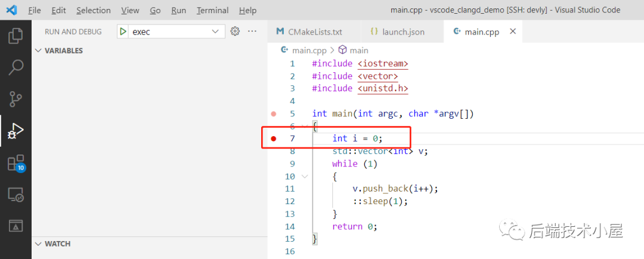Open the Remote Explorer view icon
Screen dimensions: 644x259
click(x=16, y=195)
